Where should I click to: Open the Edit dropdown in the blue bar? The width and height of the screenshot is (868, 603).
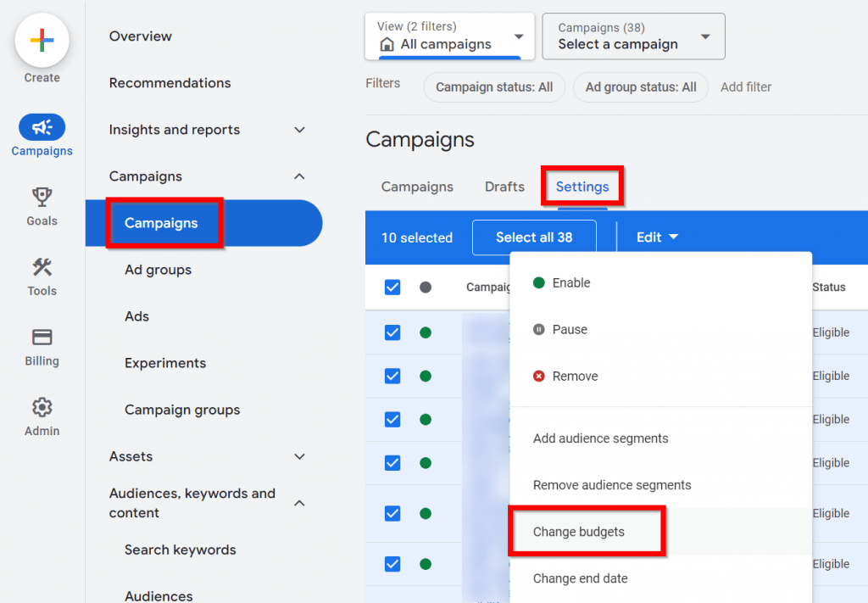657,237
